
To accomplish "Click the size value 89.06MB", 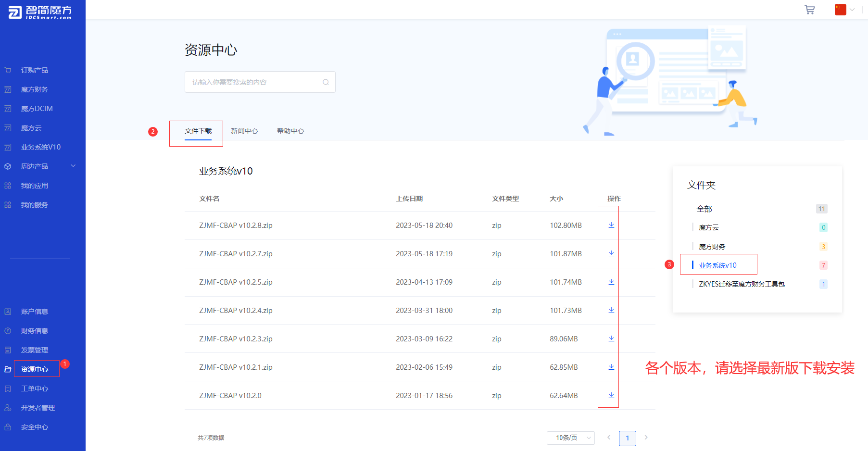I will click(x=564, y=339).
